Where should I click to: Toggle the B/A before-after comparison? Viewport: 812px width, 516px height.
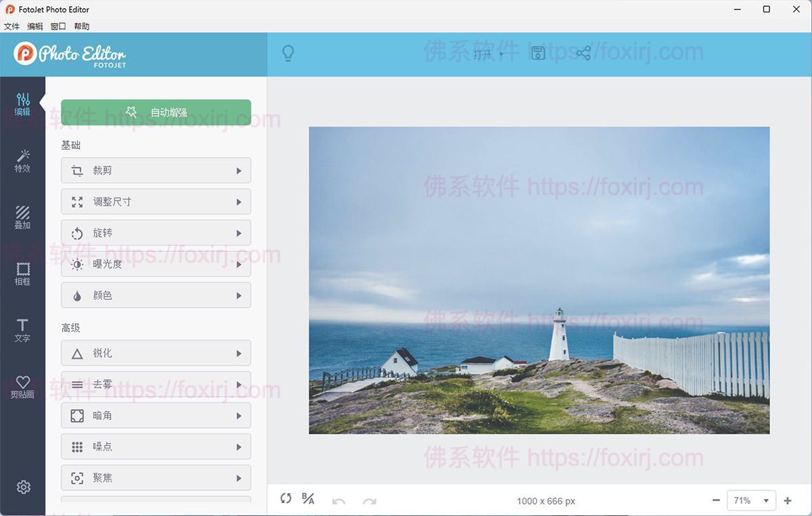(x=308, y=498)
